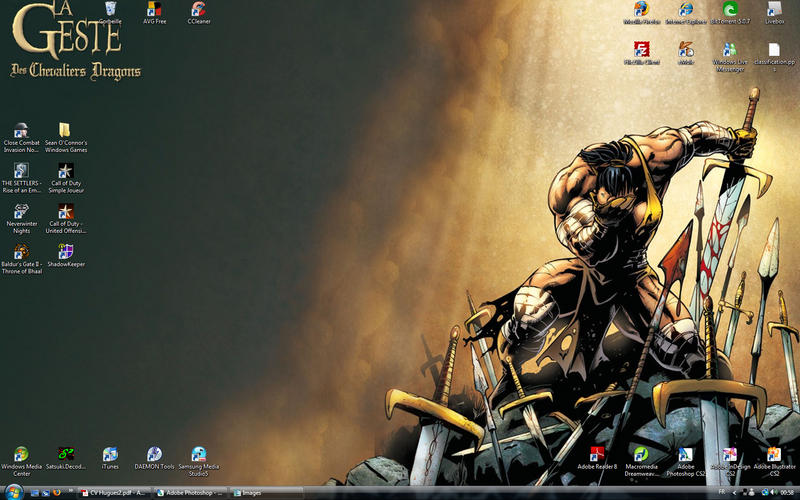Launch the FileZilla Client shortcut
The height and width of the screenshot is (500, 800).
(x=641, y=53)
